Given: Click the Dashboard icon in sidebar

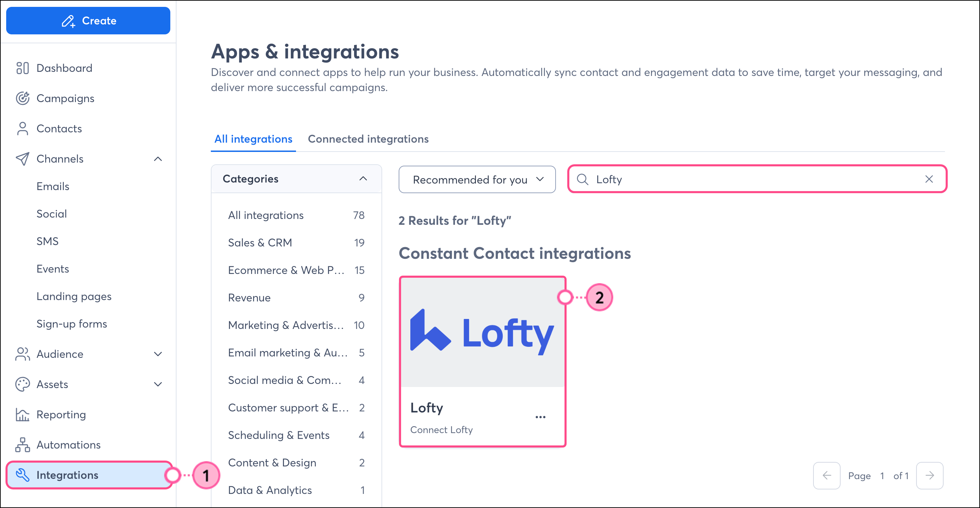Looking at the screenshot, I should pos(22,68).
